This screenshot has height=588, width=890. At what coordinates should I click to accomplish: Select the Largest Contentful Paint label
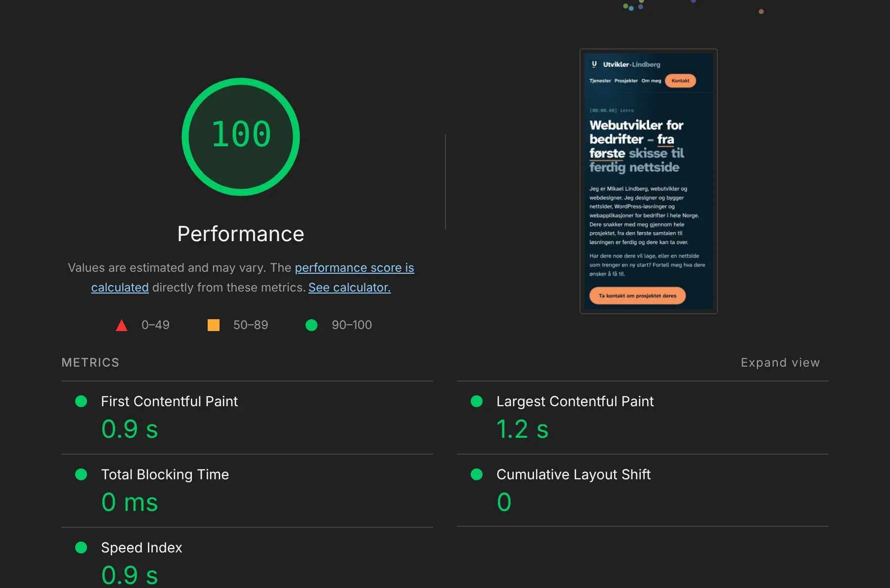point(575,401)
